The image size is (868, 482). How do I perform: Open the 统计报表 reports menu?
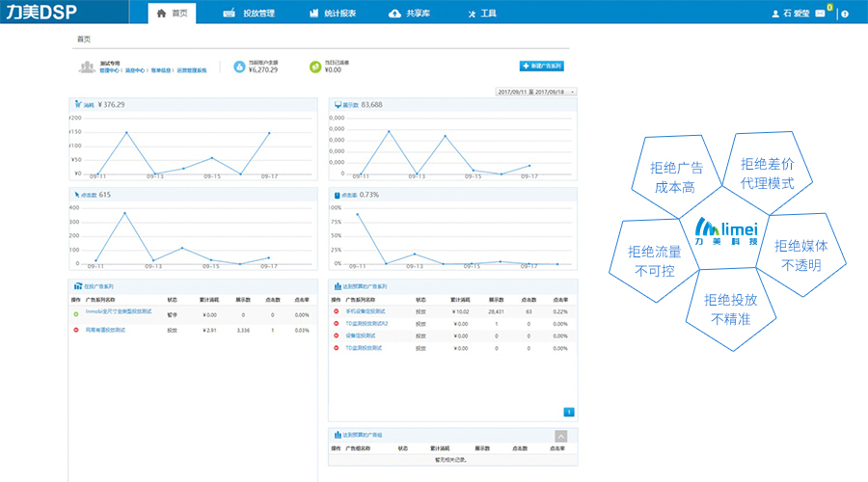click(x=332, y=13)
